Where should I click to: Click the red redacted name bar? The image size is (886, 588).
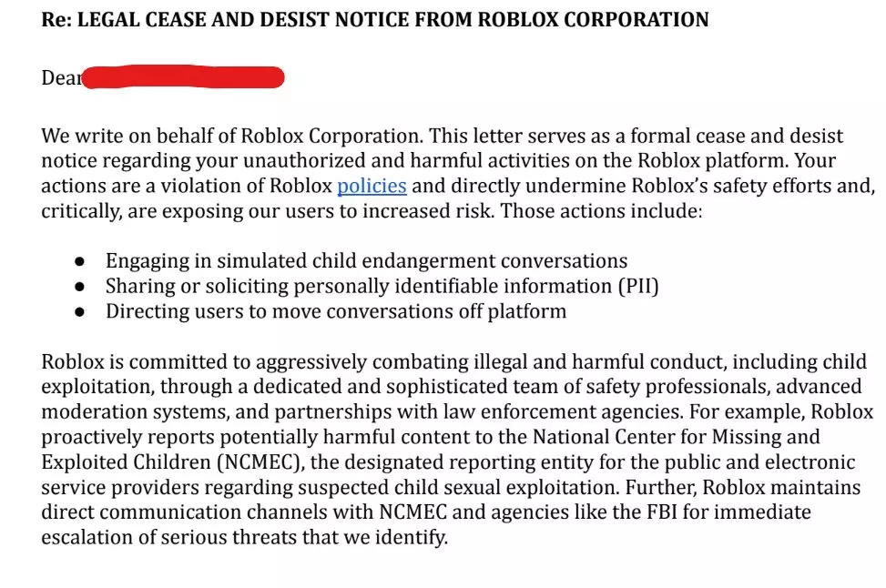point(183,77)
